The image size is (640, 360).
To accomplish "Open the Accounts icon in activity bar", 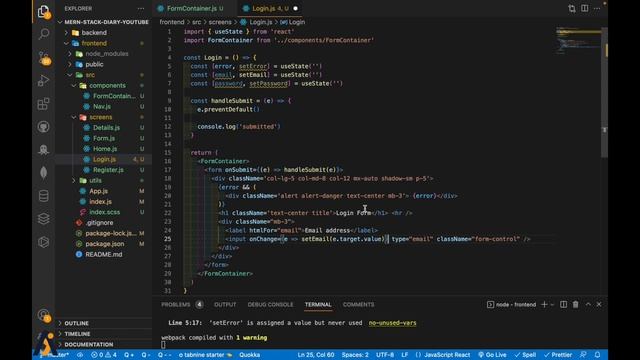I will [44, 315].
